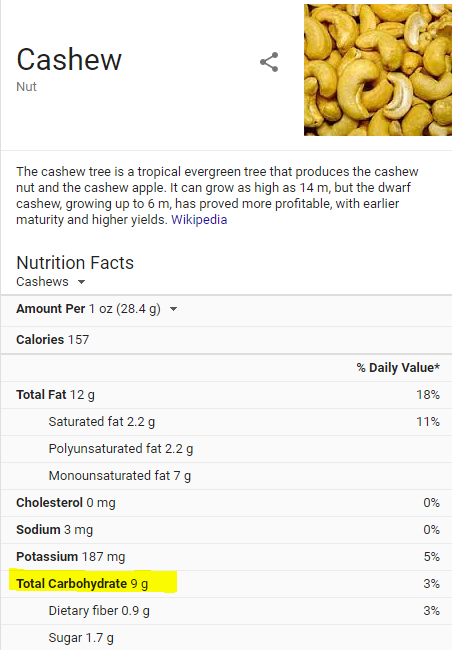Select the Dietary fiber 0.9 g row

tap(226, 611)
